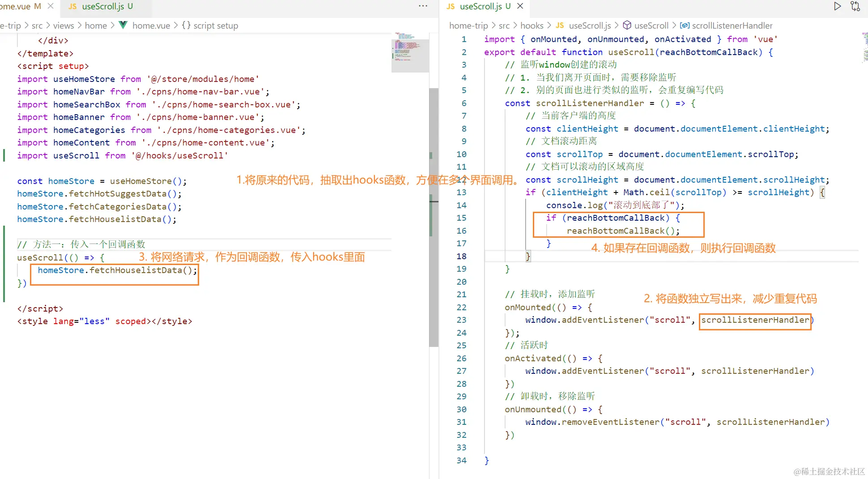Image resolution: width=868 pixels, height=479 pixels.
Task: Close the useScroll.js tab in the right editor group
Action: (x=520, y=6)
